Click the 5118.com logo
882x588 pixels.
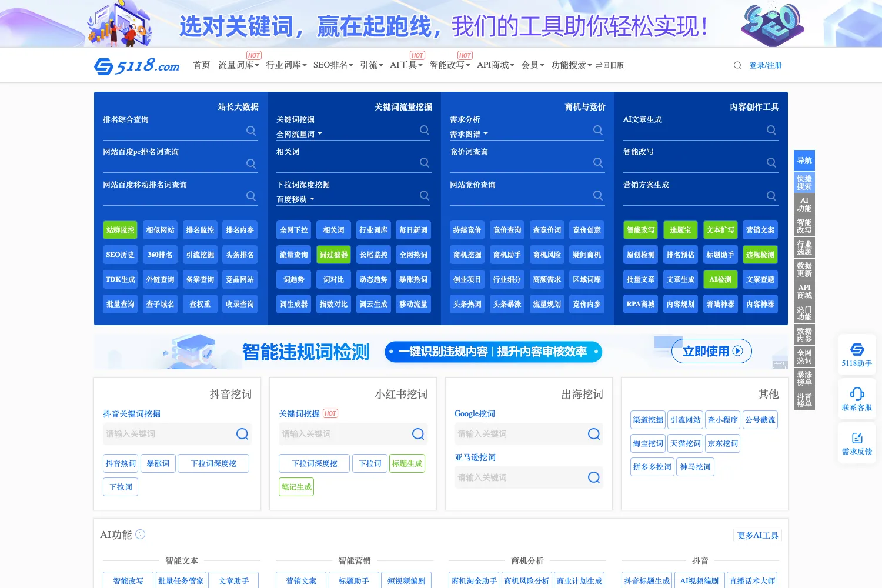click(137, 65)
